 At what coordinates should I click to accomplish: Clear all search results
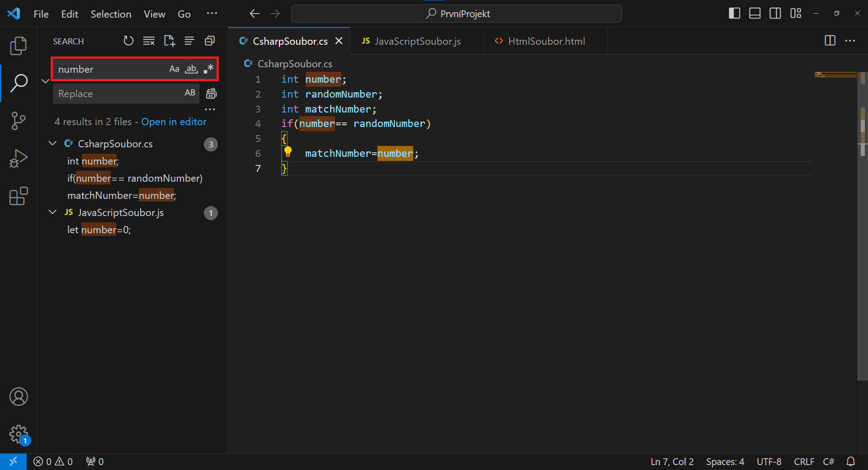149,41
